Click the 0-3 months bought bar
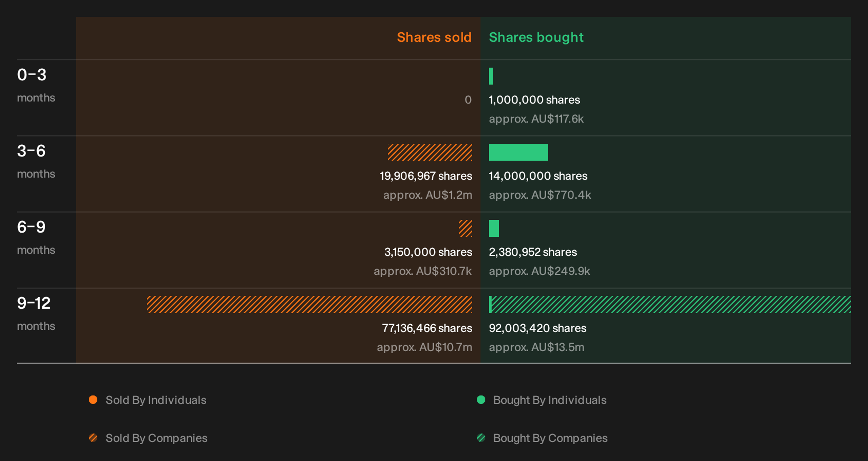Viewport: 868px width, 461px height. [x=491, y=76]
